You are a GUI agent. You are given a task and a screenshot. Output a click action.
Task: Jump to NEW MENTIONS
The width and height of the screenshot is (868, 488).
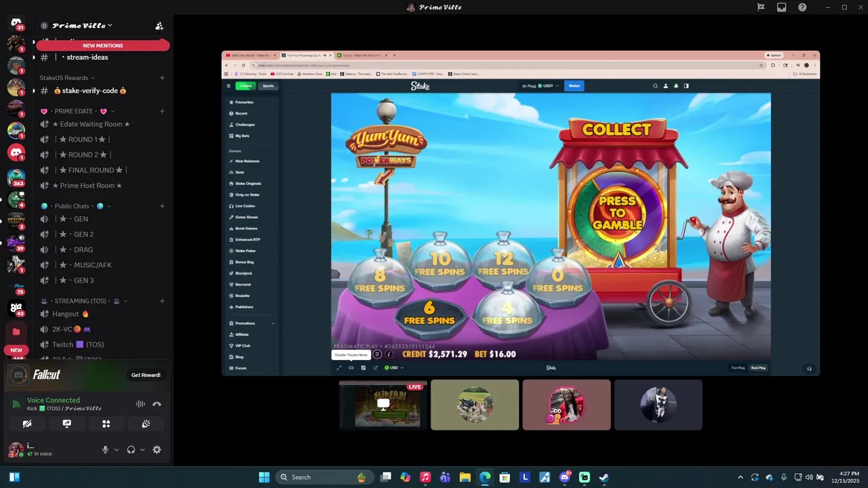coord(103,45)
